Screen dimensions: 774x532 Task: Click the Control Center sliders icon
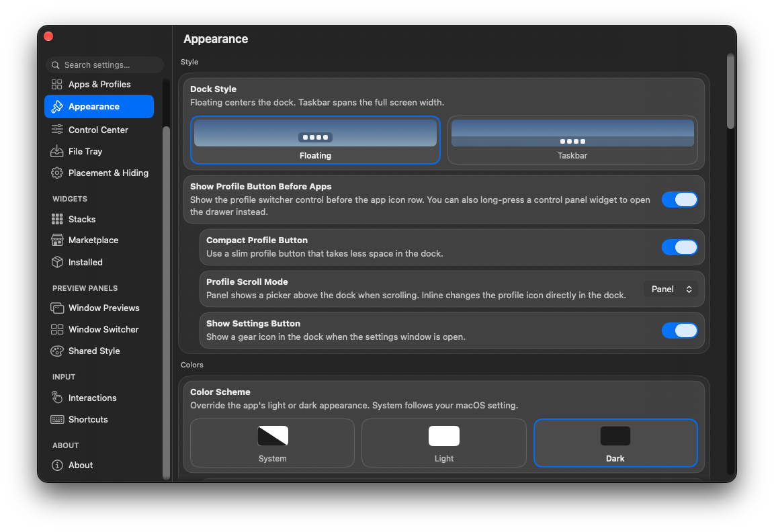56,130
